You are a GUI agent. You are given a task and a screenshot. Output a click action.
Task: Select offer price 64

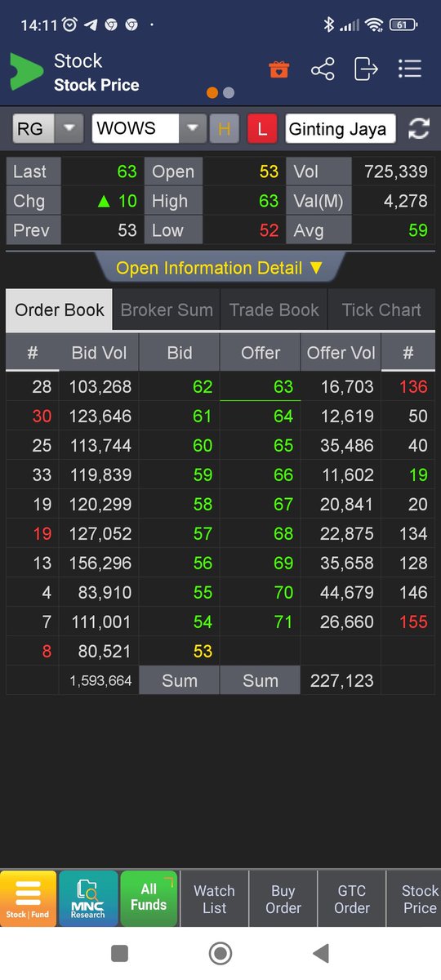coord(283,416)
